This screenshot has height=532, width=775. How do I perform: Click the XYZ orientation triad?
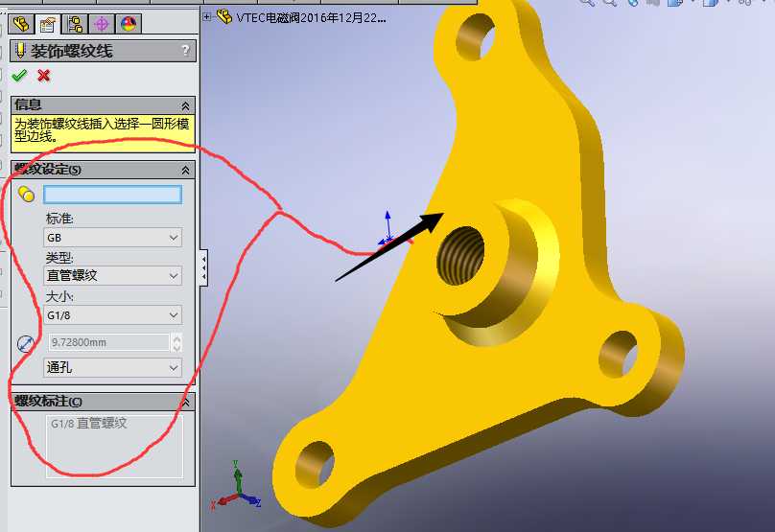click(x=236, y=487)
